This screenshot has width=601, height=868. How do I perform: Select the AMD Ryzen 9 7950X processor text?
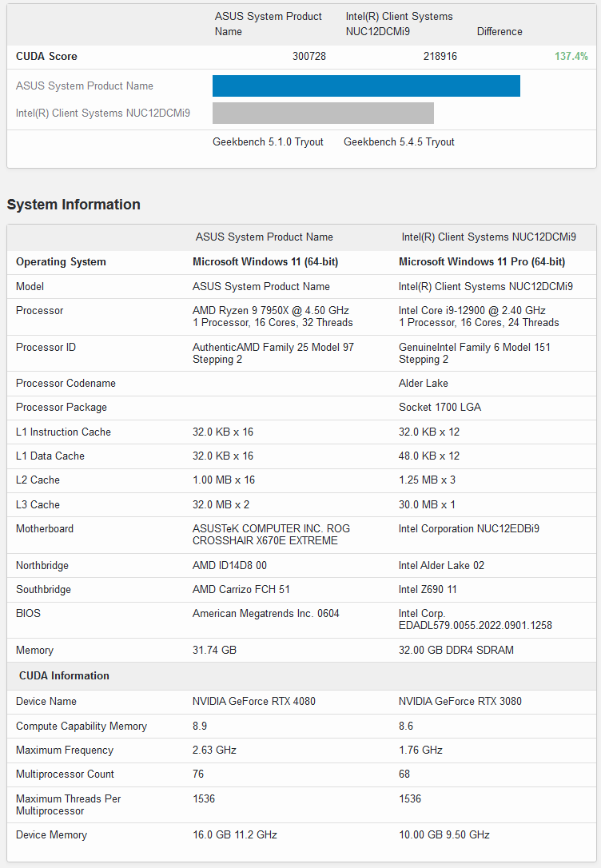pos(271,311)
